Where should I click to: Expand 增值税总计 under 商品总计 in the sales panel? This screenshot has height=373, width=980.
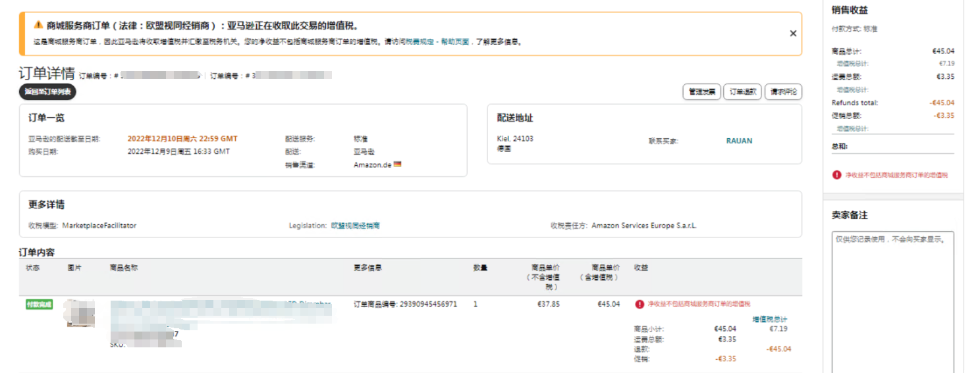click(x=852, y=64)
